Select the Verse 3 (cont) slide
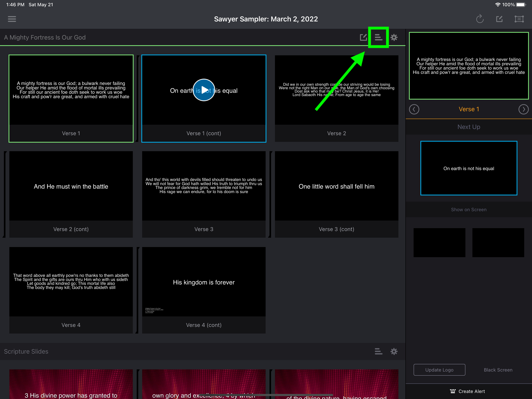Viewport: 532px width, 399px height. pyautogui.click(x=336, y=194)
